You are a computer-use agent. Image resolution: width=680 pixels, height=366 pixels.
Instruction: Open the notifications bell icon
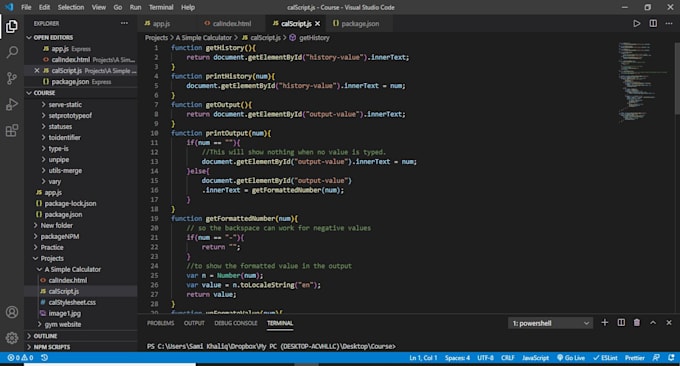671,358
